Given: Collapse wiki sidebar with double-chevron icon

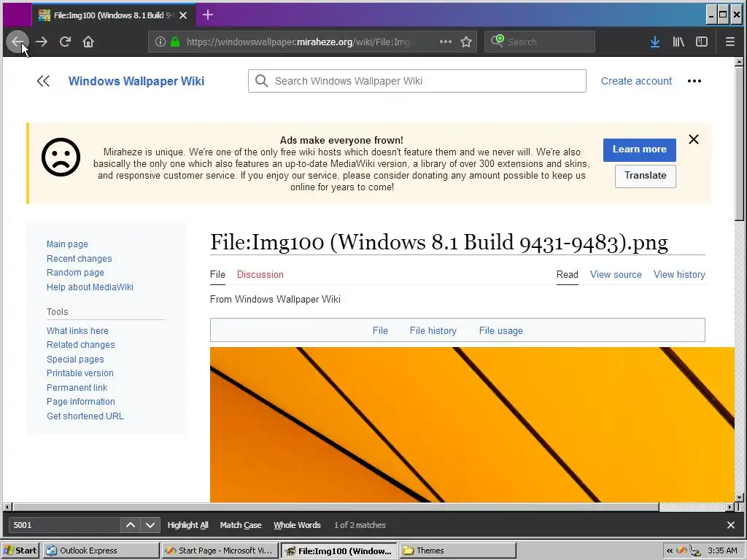Looking at the screenshot, I should click(43, 81).
